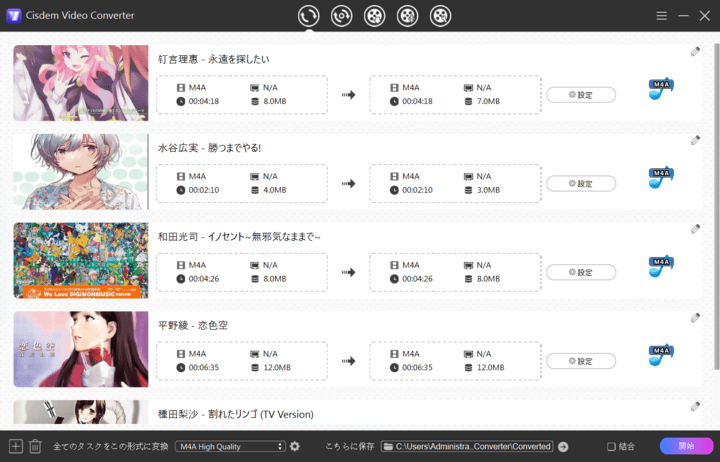Click the 全てのタスクをこの形式に変換 label
Viewport: 720px width, 462px height.
point(111,446)
